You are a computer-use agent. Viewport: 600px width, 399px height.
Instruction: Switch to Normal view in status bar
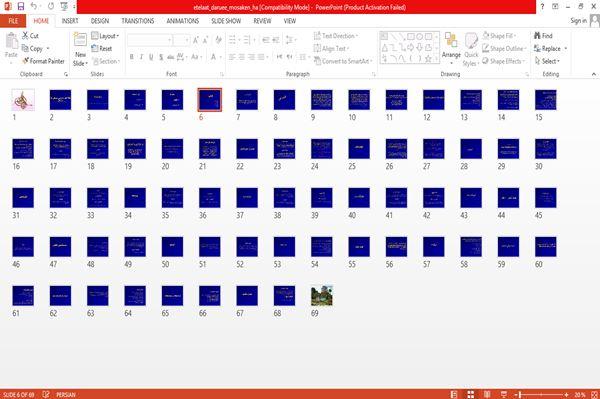tap(454, 394)
